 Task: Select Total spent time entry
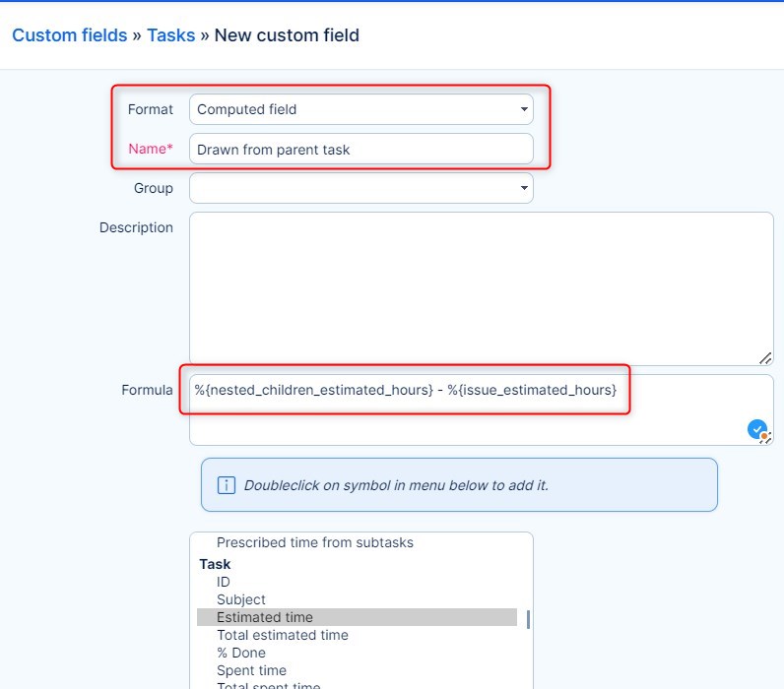[x=268, y=685]
